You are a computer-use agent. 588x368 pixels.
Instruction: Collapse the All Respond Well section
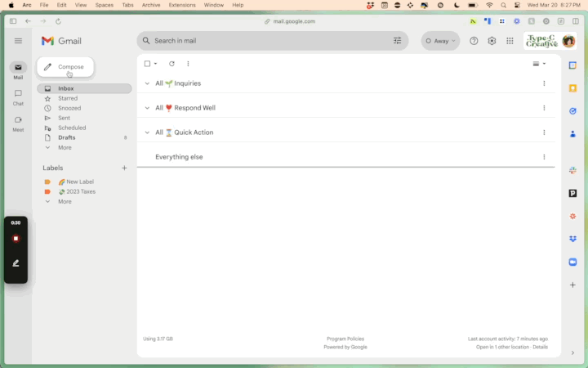[147, 108]
